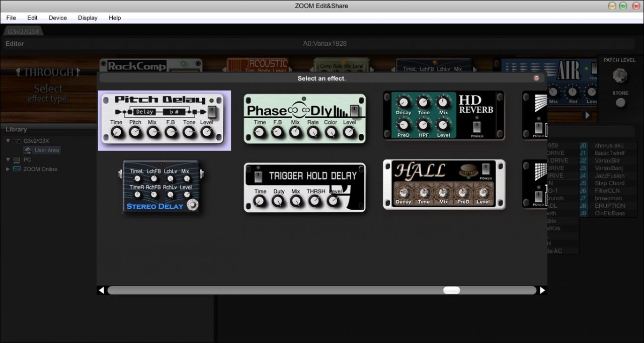Click the STORE button
The image size is (644, 343).
[x=621, y=103]
